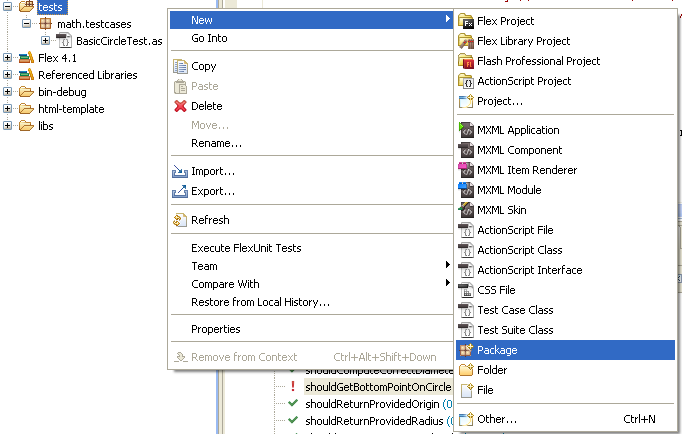Choose Package from the New submenu
This screenshot has height=434, width=682.
click(497, 350)
